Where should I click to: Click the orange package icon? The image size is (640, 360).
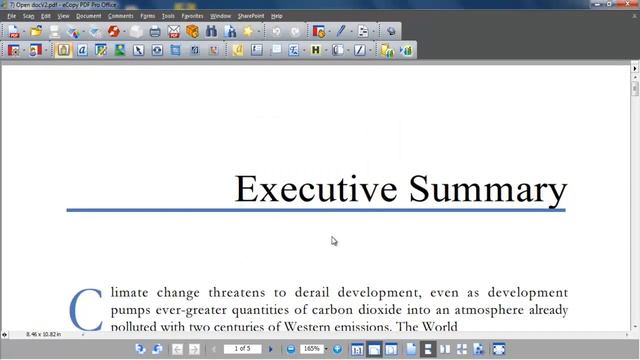click(x=192, y=31)
